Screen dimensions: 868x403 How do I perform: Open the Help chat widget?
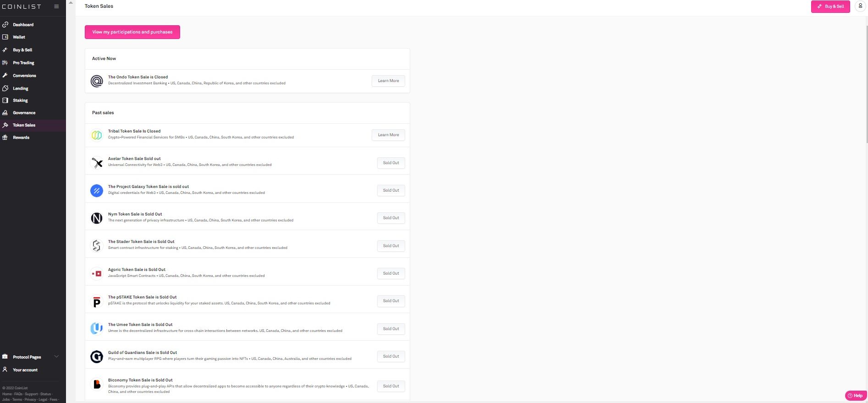tap(855, 396)
